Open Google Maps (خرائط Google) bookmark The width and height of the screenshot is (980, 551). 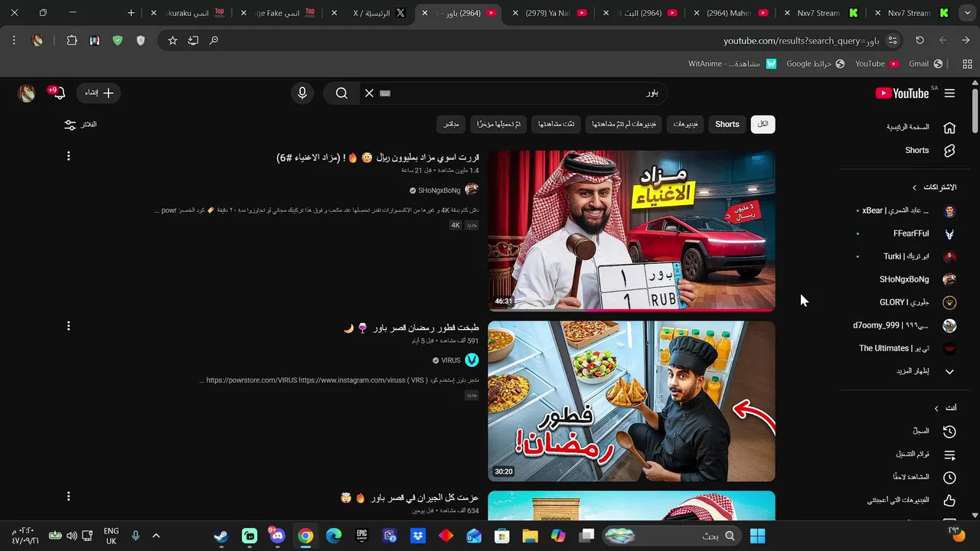pyautogui.click(x=815, y=64)
